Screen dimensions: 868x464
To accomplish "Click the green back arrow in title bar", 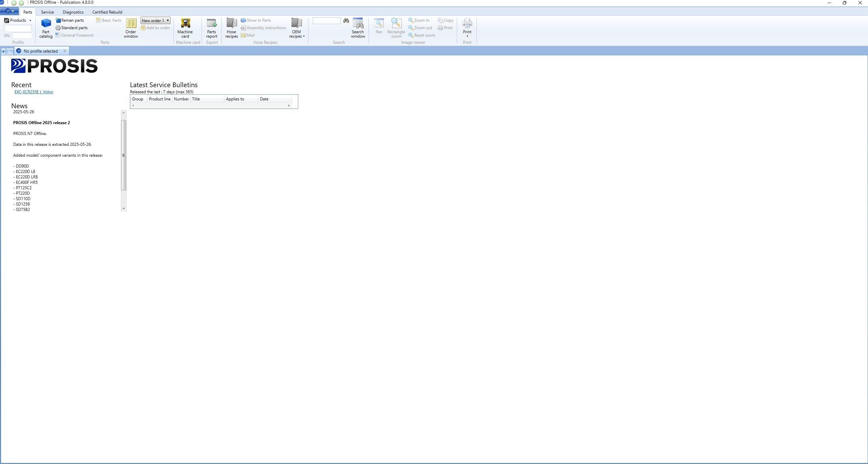I will (x=14, y=3).
